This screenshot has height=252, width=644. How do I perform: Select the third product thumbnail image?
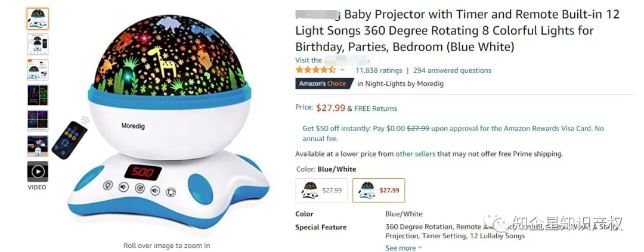click(38, 70)
